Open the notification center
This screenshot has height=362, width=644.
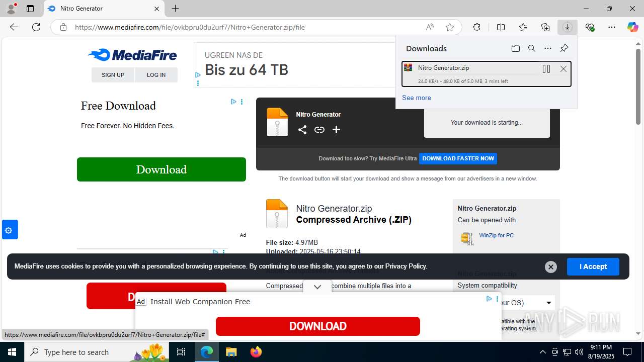click(x=627, y=352)
